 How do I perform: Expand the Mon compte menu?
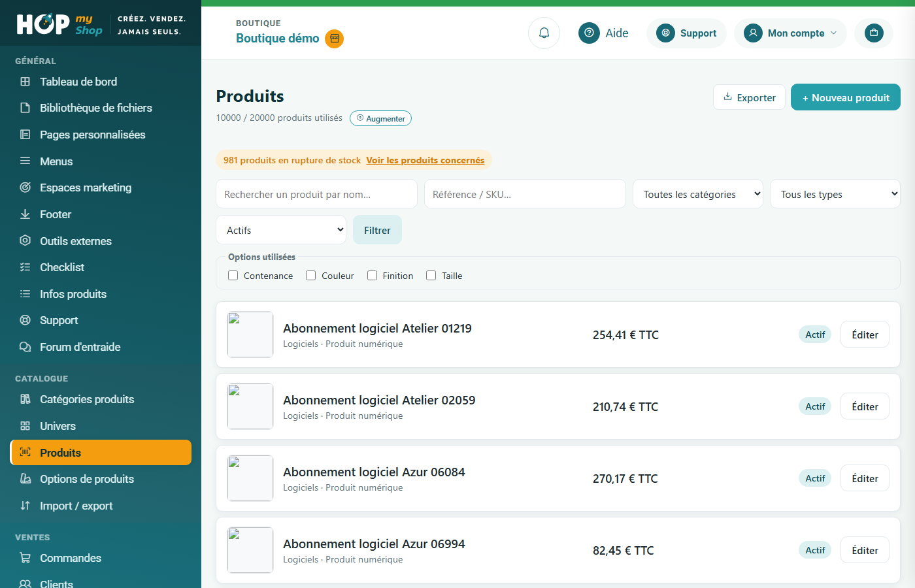point(790,33)
